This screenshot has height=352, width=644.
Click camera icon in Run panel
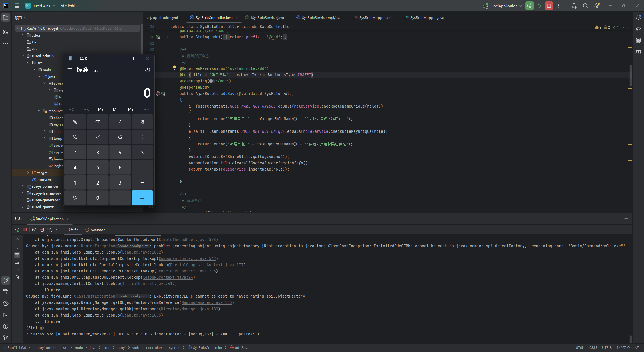(x=34, y=230)
